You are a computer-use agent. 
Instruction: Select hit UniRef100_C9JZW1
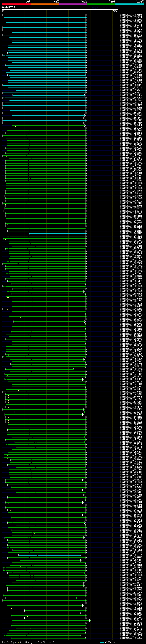pos(131,324)
